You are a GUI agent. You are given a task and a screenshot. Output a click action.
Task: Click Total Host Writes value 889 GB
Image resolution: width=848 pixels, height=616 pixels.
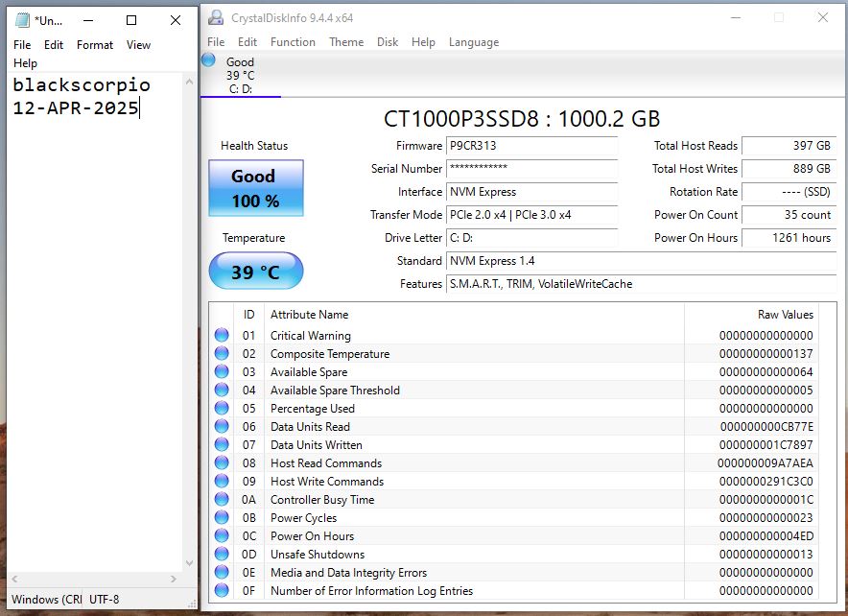tap(789, 169)
